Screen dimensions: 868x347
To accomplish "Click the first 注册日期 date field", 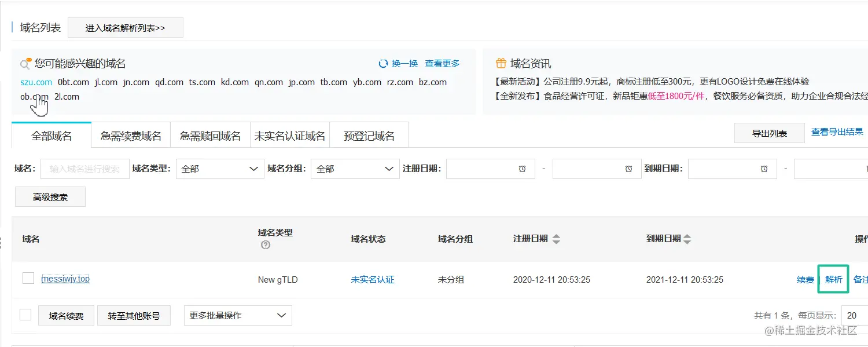I will click(x=491, y=169).
